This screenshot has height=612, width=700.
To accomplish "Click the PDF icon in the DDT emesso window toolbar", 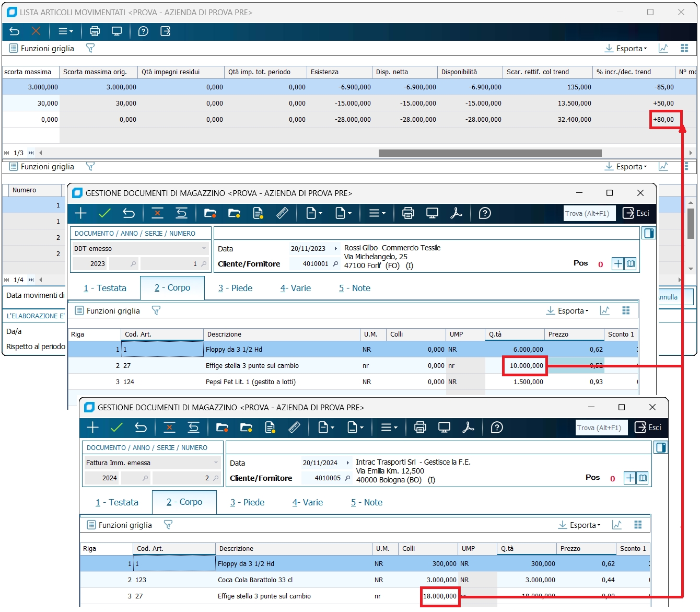I will 456,213.
